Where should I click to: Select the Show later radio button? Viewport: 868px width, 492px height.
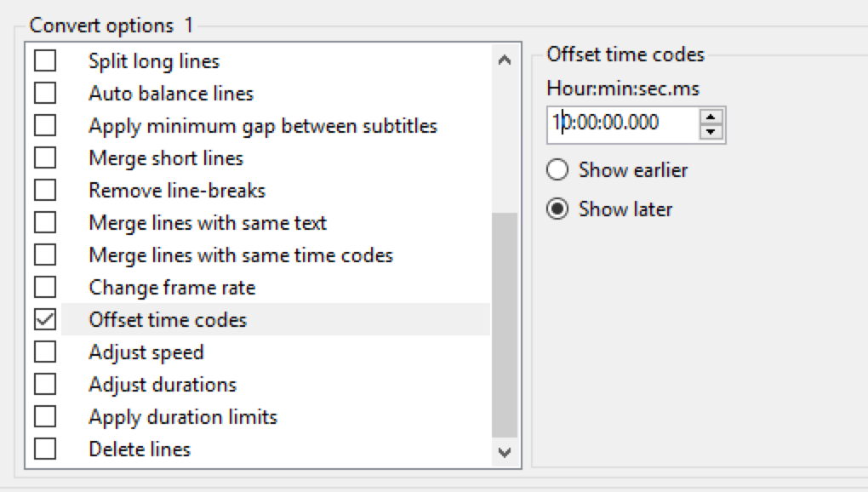pos(557,209)
